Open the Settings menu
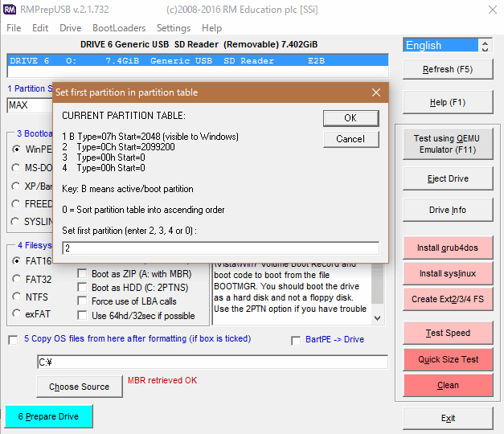504x434 pixels. coord(174,28)
